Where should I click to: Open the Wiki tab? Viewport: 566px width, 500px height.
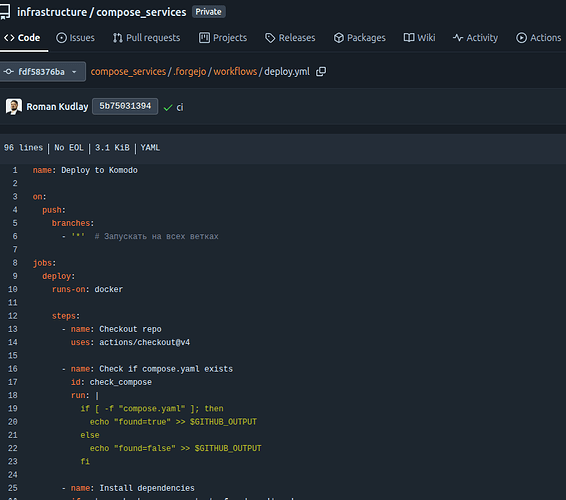click(419, 38)
